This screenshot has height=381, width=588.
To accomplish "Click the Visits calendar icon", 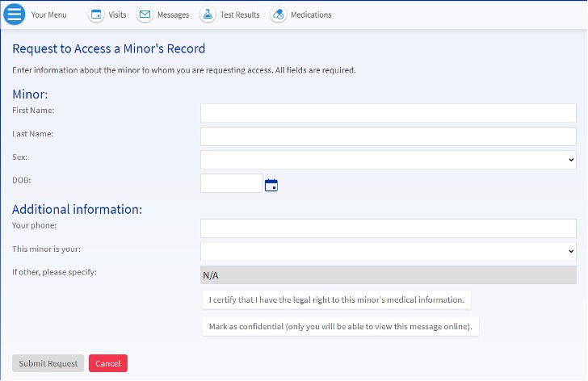I will (96, 15).
